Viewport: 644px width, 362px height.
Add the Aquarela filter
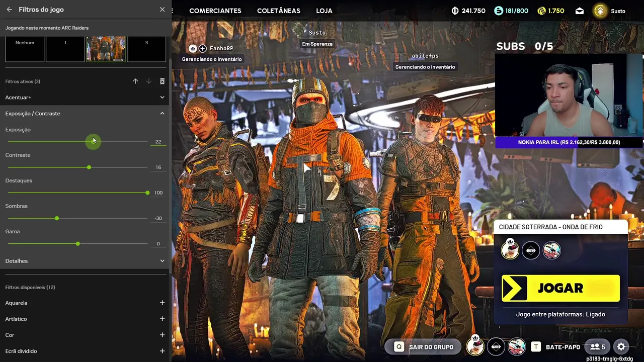pyautogui.click(x=162, y=303)
